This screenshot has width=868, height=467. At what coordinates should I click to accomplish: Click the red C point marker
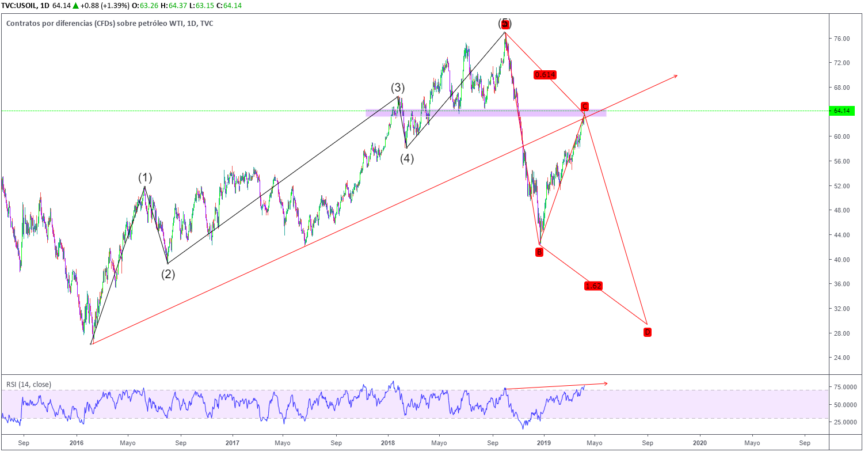click(x=584, y=107)
